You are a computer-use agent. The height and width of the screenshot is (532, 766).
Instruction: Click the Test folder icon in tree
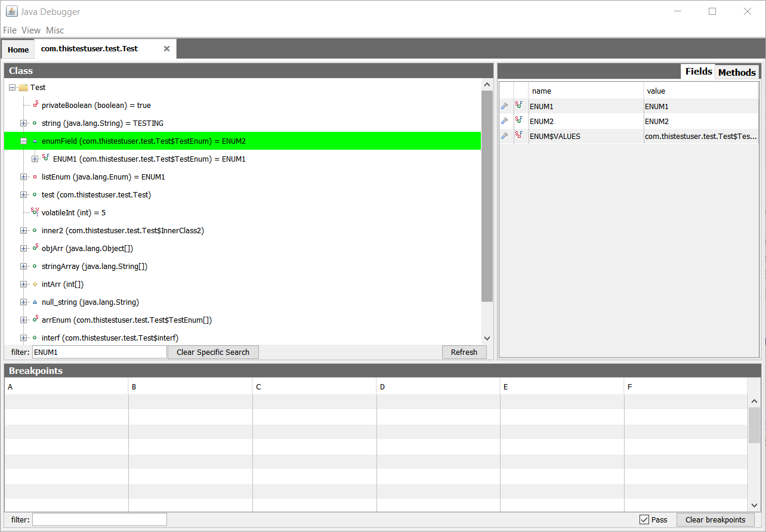coord(23,88)
